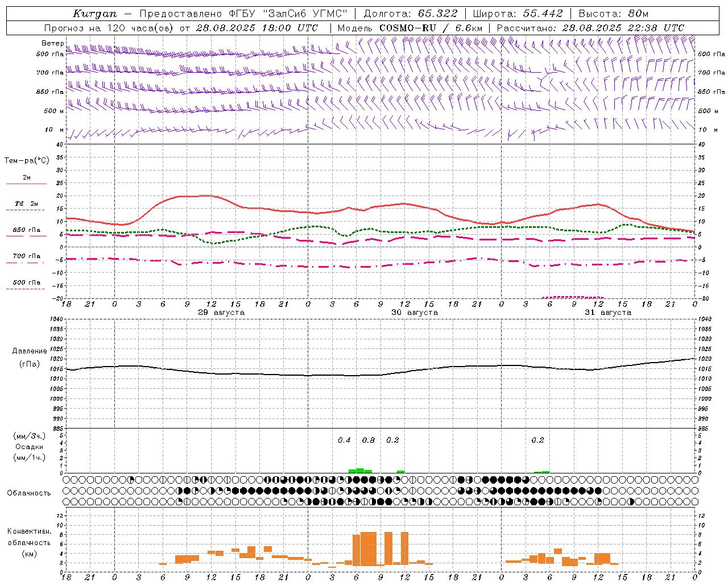Image resolution: width=728 pixels, height=582 pixels.
Task: Click the '(мм/1ч.)' hourly precipitation unit label
Action: click(x=29, y=458)
